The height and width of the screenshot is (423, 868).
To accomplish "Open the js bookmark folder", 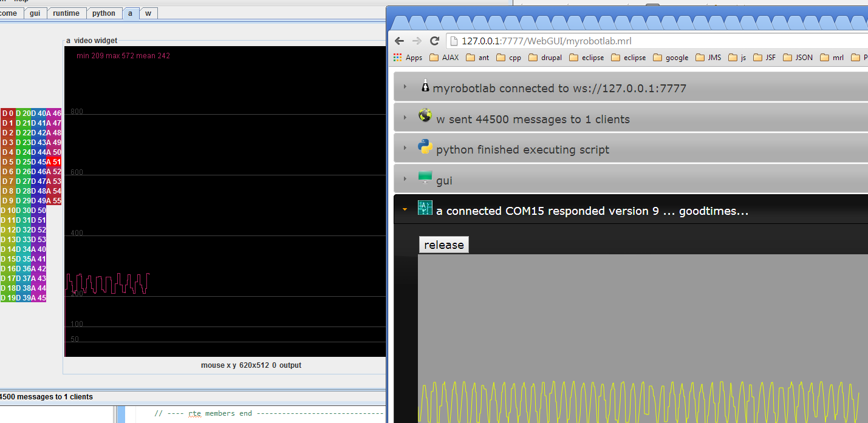I will tap(737, 58).
